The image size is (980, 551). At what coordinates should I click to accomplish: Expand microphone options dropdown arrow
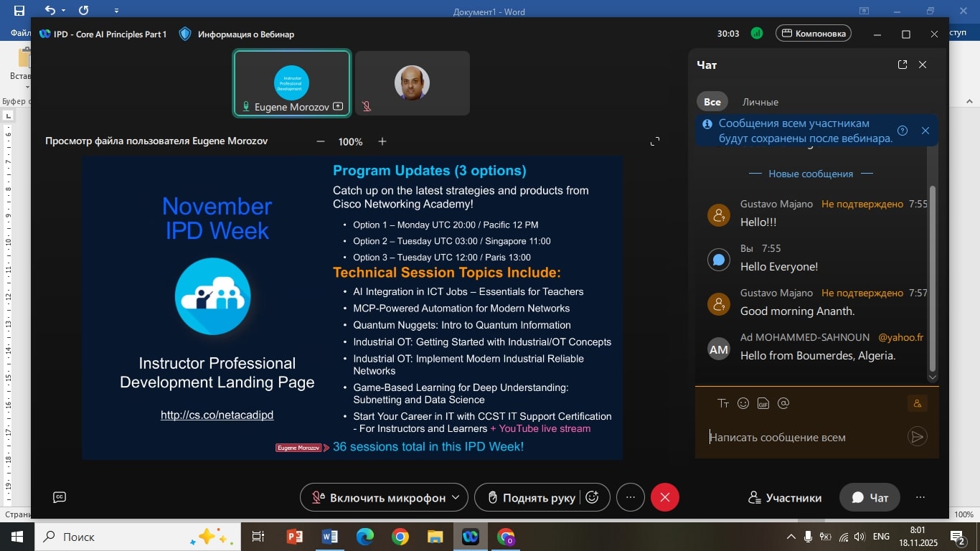tap(456, 497)
